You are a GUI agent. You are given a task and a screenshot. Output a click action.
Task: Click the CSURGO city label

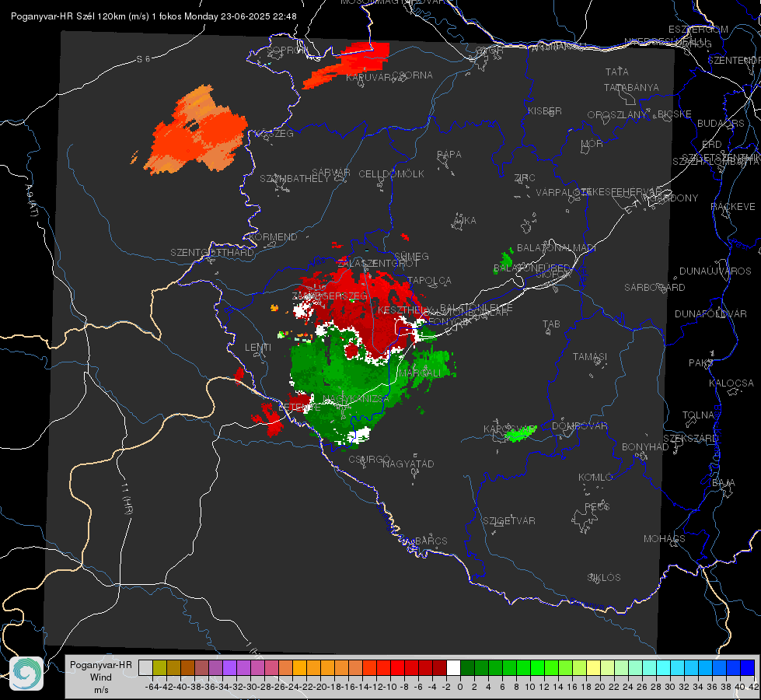(369, 460)
